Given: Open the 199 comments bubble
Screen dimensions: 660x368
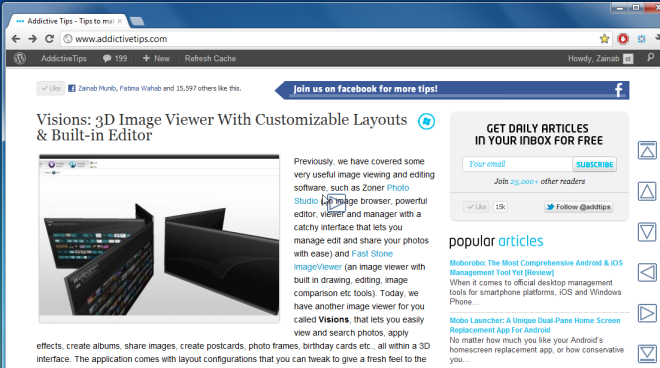Looking at the screenshot, I should tap(114, 59).
